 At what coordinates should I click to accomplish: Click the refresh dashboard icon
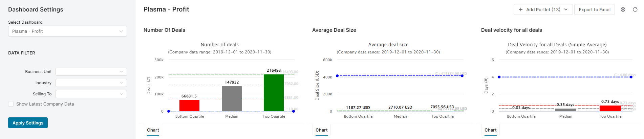click(635, 9)
